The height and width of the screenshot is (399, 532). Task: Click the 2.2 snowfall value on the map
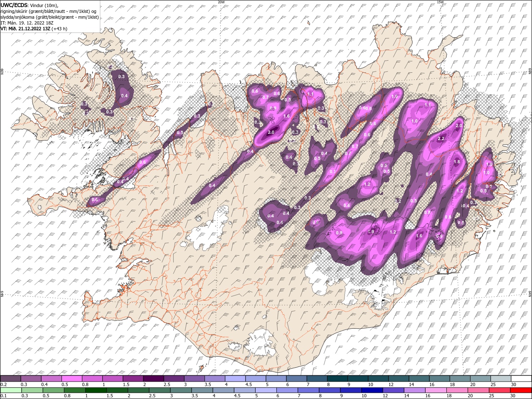[441, 138]
